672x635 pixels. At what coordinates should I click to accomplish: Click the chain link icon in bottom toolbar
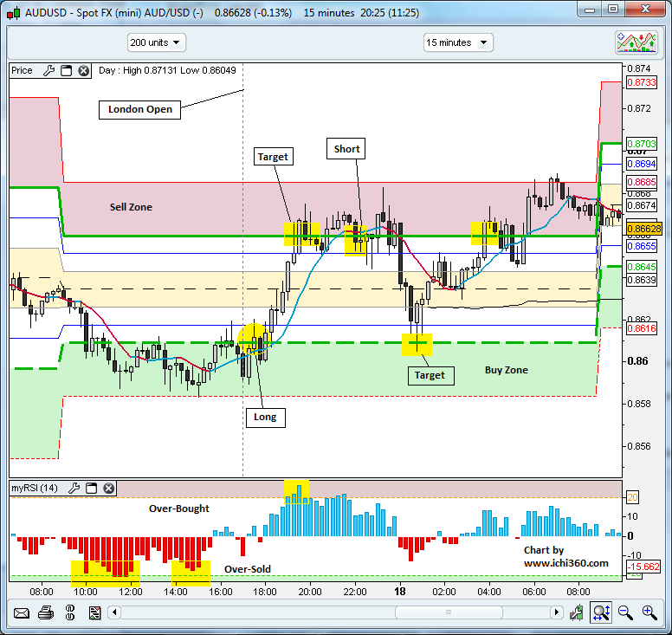[x=70, y=613]
